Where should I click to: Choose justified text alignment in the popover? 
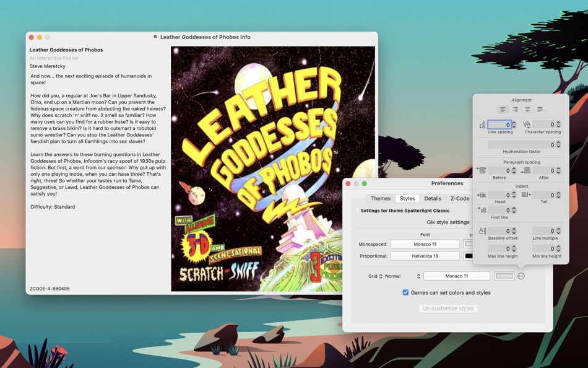[x=540, y=110]
